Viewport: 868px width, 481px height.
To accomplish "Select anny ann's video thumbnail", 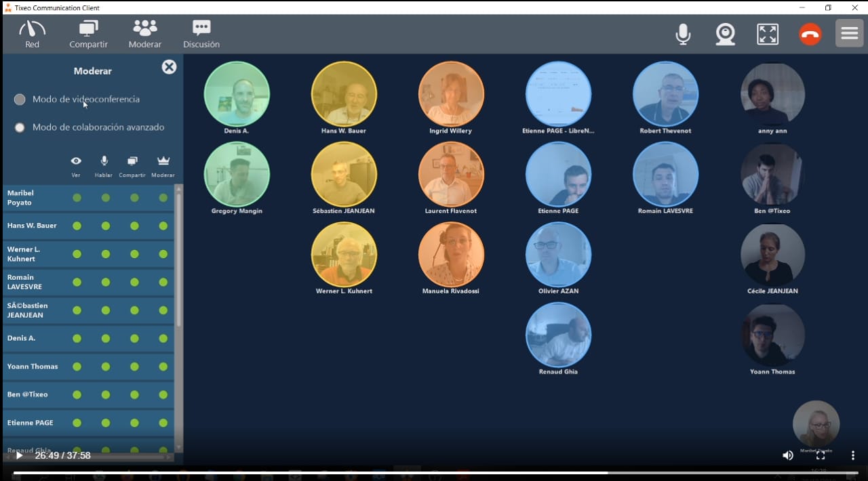I will [772, 93].
